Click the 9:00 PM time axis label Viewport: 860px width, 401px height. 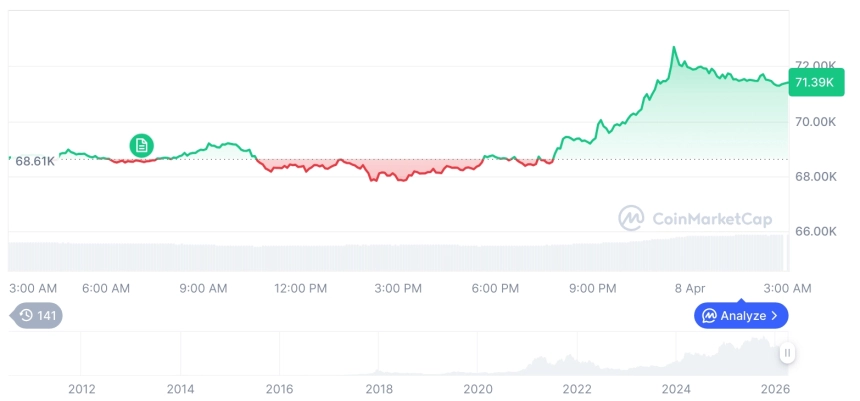(592, 289)
